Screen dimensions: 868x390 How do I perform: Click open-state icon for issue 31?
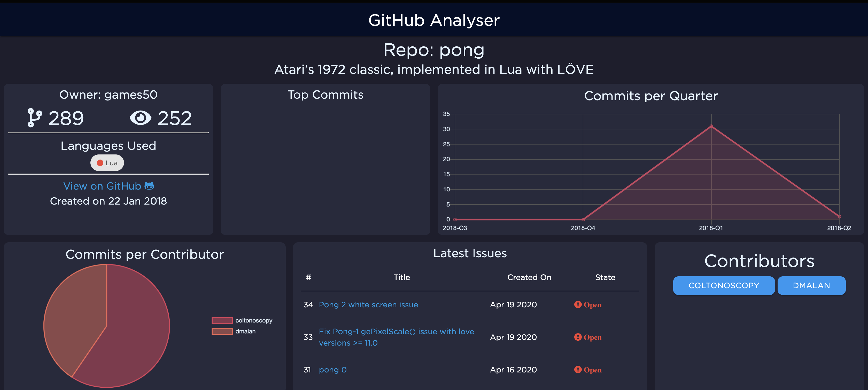[x=578, y=369]
